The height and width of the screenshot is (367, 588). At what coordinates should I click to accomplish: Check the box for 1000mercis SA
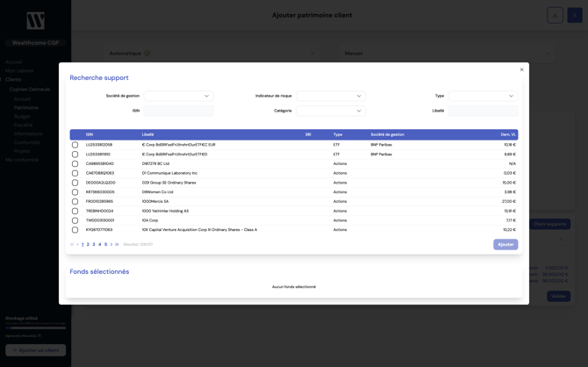click(75, 201)
